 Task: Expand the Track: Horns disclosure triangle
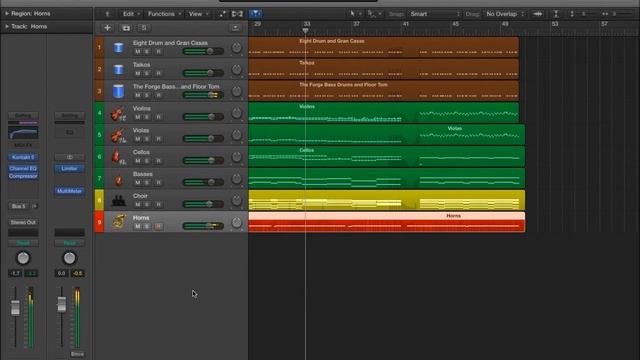tap(7, 27)
